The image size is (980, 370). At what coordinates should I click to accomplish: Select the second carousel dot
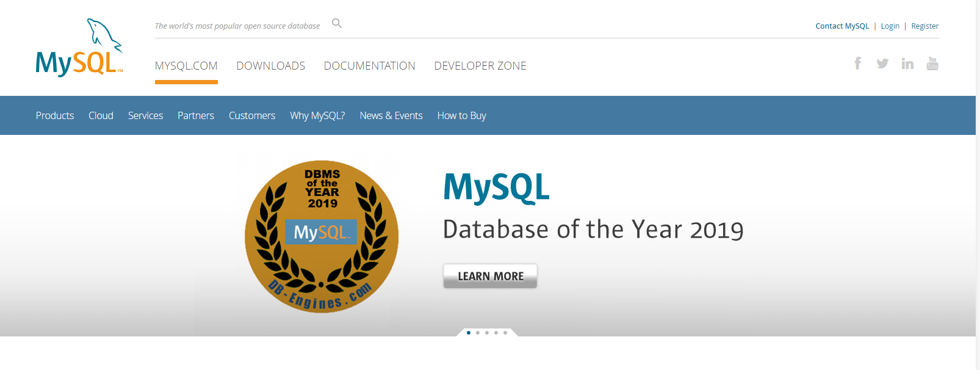click(478, 333)
